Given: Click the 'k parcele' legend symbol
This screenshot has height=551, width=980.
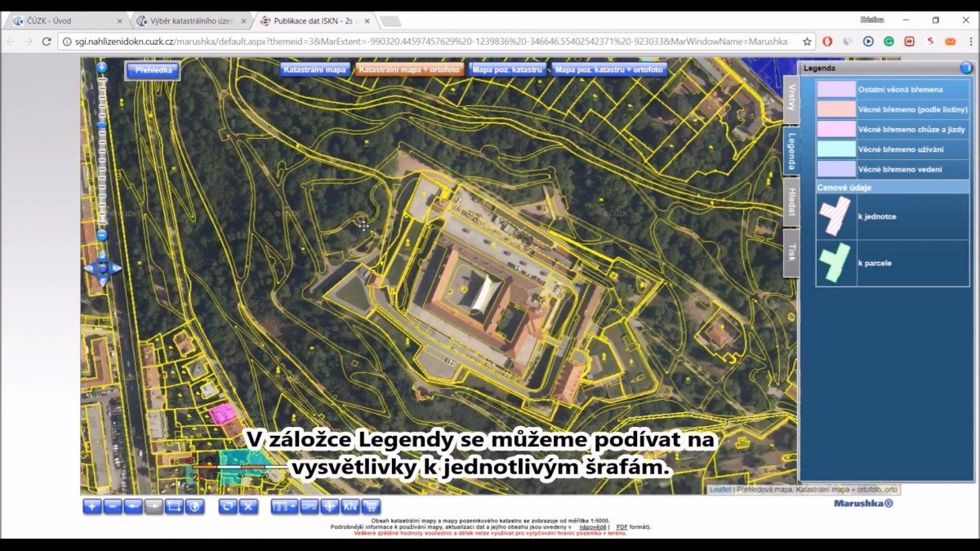Looking at the screenshot, I should tap(835, 263).
